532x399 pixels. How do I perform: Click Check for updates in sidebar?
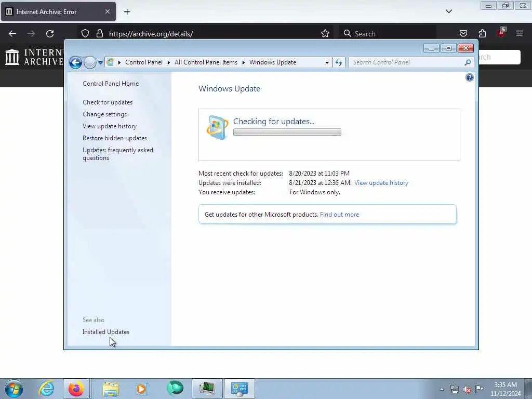pyautogui.click(x=108, y=102)
